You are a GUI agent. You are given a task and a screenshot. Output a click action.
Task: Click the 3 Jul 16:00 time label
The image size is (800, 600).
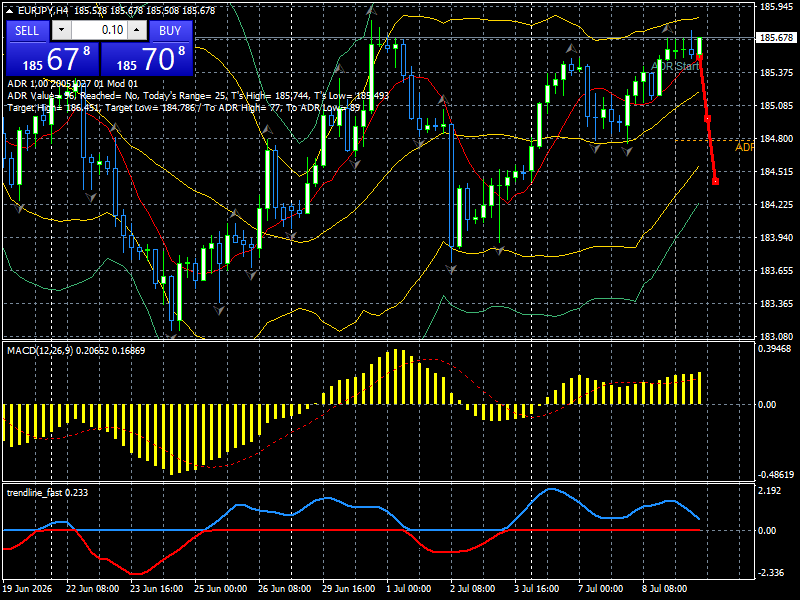pyautogui.click(x=537, y=588)
